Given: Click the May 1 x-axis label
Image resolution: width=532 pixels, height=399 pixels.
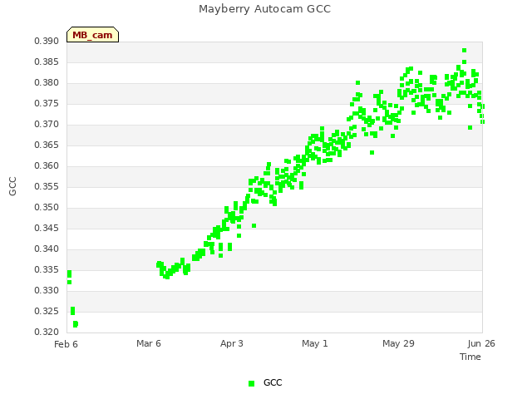Looking at the screenshot, I should [x=315, y=343].
